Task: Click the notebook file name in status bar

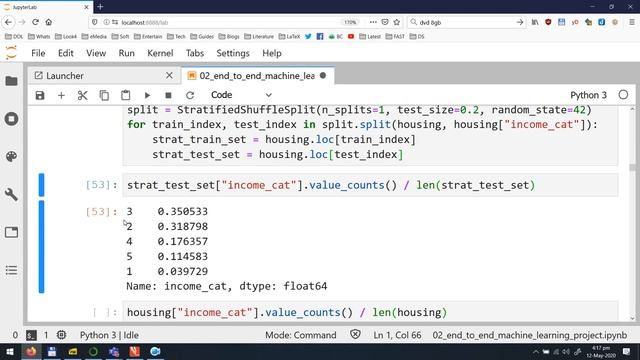Action: [x=529, y=335]
